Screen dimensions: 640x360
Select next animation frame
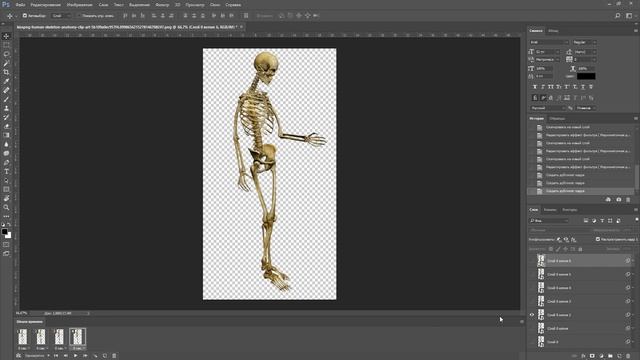coord(85,356)
